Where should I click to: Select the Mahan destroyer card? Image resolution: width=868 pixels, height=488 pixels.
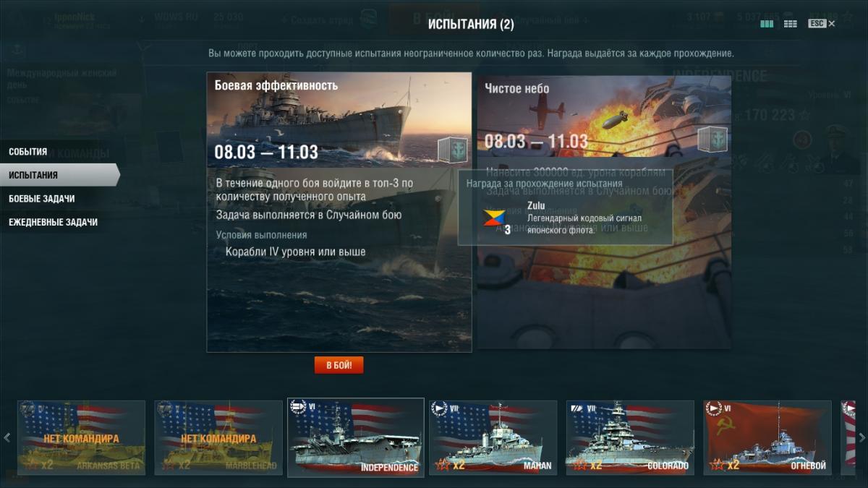click(x=493, y=437)
